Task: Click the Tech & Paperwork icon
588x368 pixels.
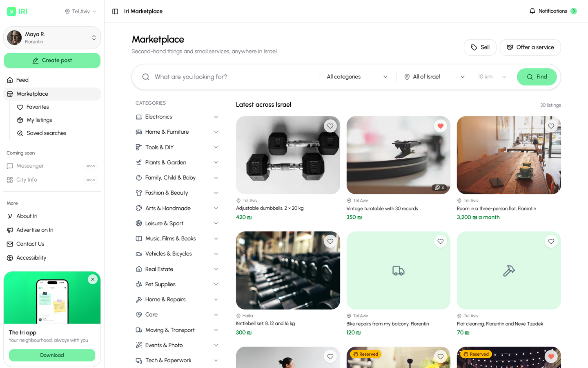Action: (x=139, y=361)
